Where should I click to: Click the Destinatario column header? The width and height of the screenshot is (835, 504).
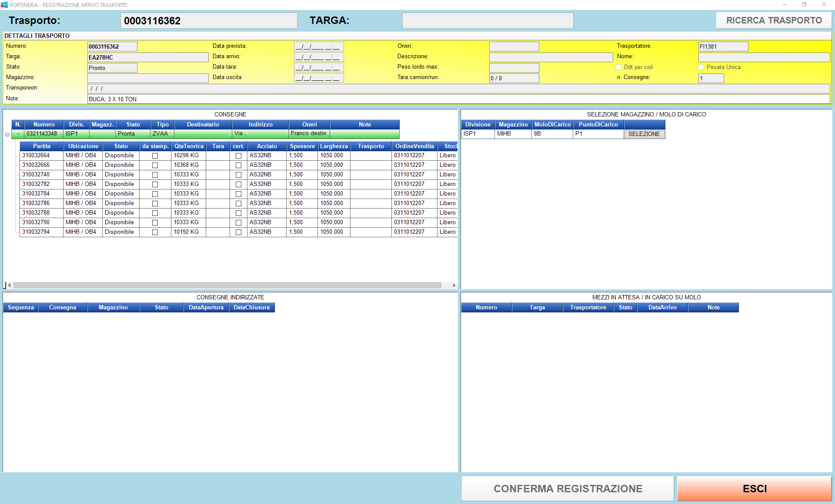click(203, 124)
